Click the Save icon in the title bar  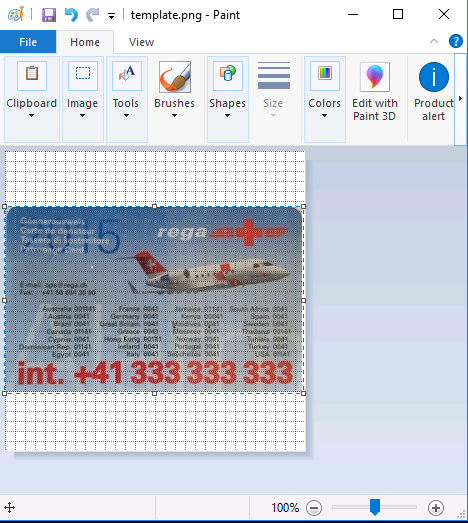point(49,15)
